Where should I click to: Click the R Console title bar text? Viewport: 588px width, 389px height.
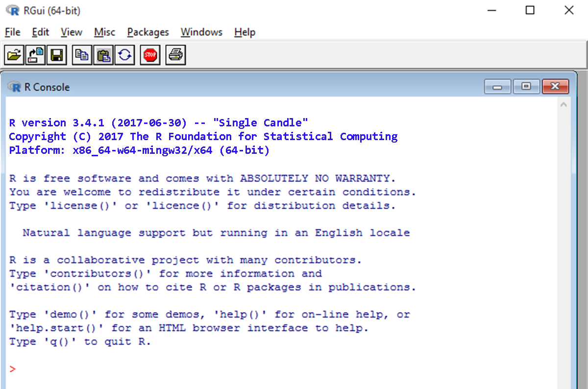(47, 87)
